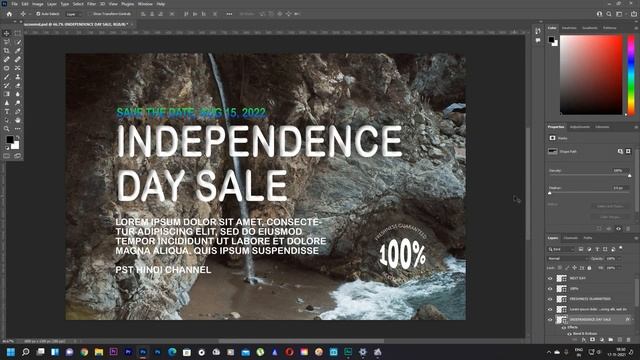Adjust the Feather slider handle

tap(550, 193)
